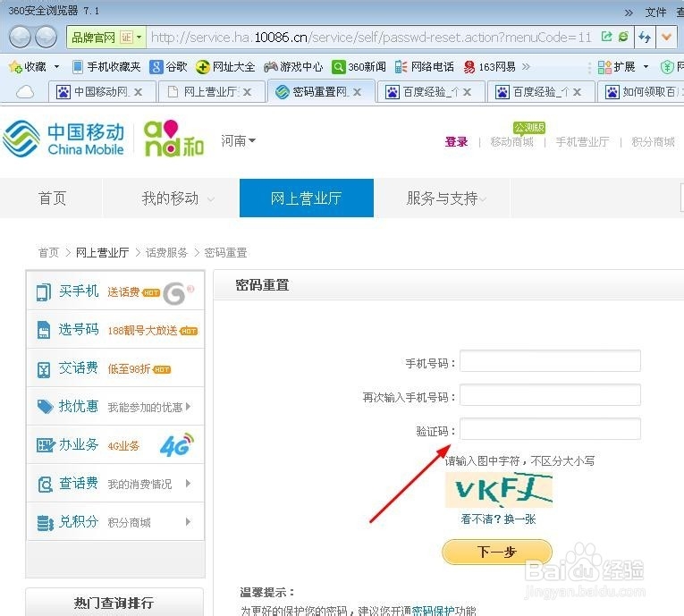Open the 密码保护 link in tips
Image resolution: width=684 pixels, height=616 pixels.
(x=433, y=611)
